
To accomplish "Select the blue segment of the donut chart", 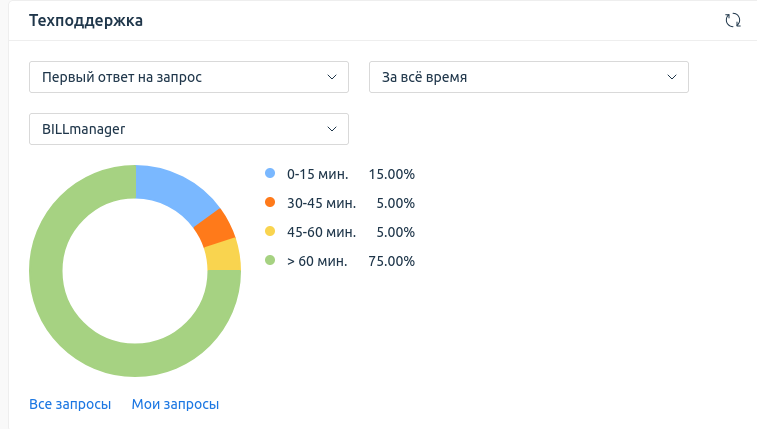I will point(173,188).
